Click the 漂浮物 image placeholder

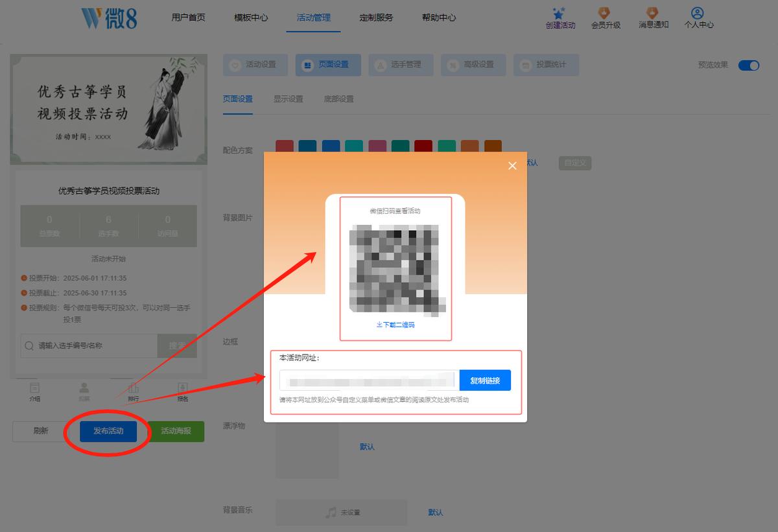click(x=307, y=449)
